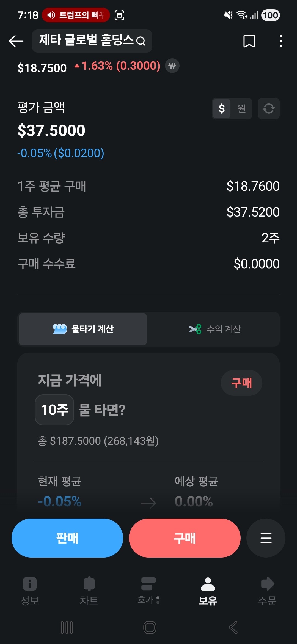Select the 물타기 계산 averaging-down tab
The width and height of the screenshot is (297, 644).
pyautogui.click(x=83, y=329)
